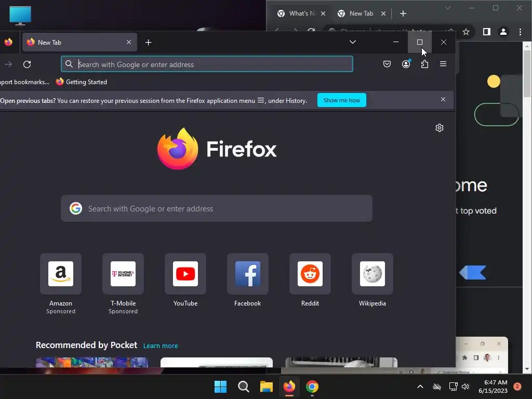This screenshot has height=399, width=532.
Task: Close Chrome What's New tab
Action: point(323,14)
